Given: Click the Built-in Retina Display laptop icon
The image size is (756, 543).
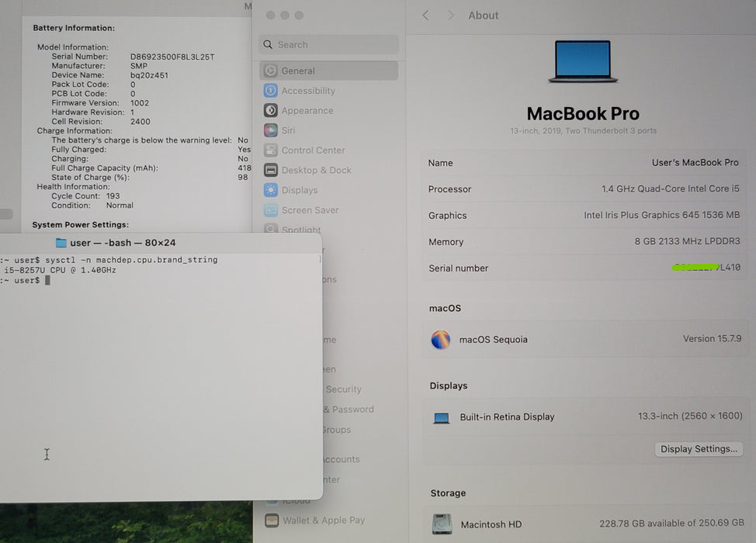Looking at the screenshot, I should [x=441, y=418].
